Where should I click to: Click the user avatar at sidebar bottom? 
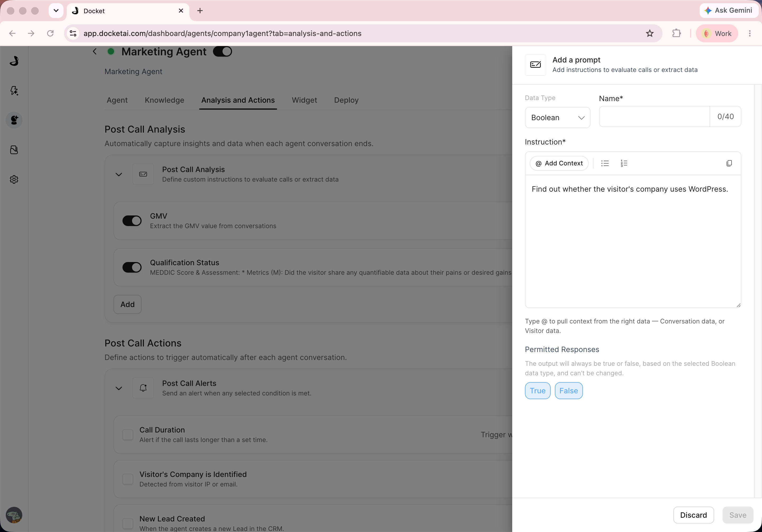click(x=14, y=515)
